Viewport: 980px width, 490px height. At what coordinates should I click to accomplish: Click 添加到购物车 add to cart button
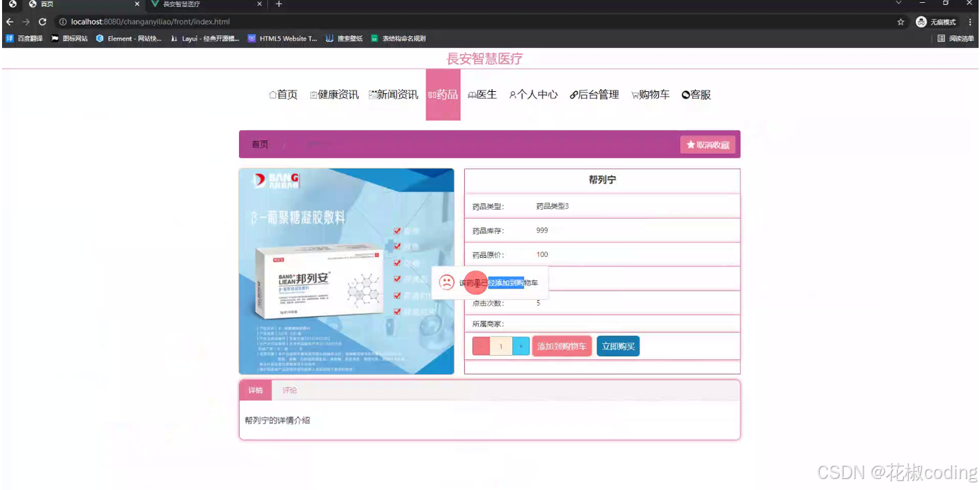coord(562,347)
